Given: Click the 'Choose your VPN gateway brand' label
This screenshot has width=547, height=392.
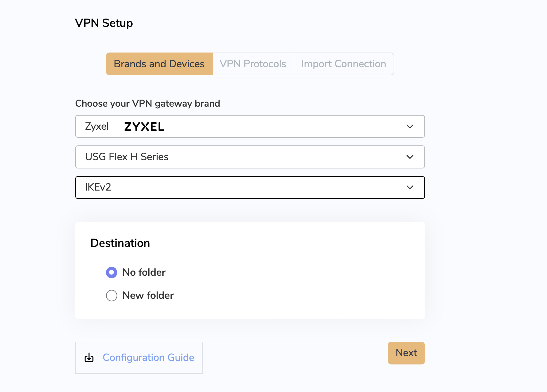Looking at the screenshot, I should pyautogui.click(x=148, y=103).
